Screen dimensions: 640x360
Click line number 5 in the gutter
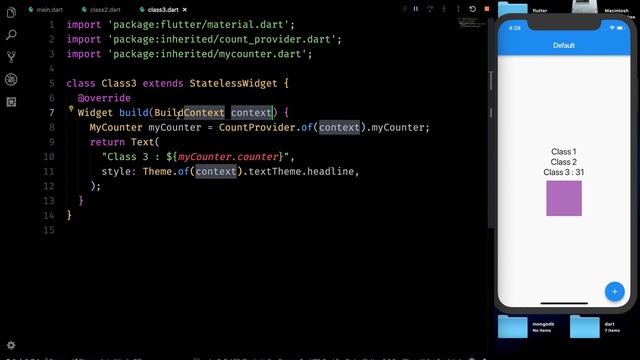tap(51, 84)
